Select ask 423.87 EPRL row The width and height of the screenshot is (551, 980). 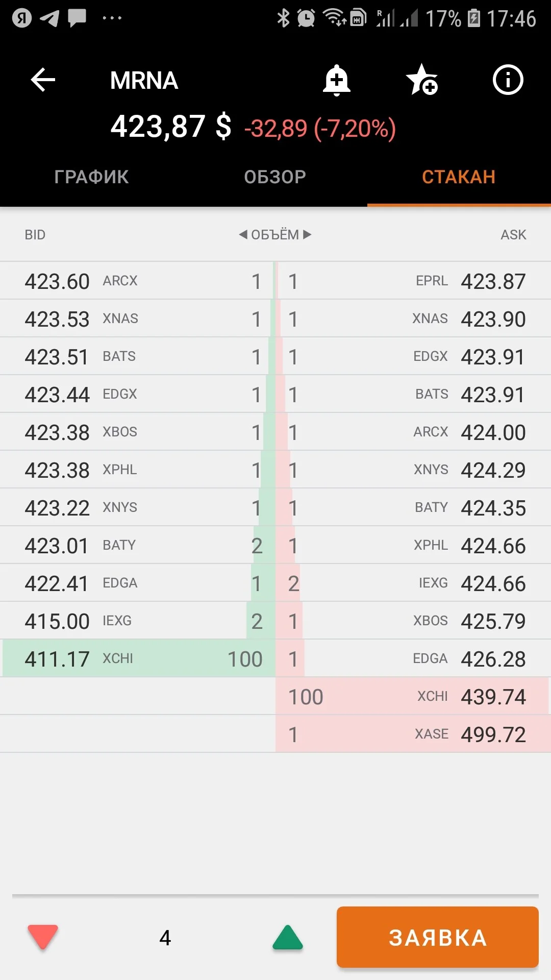point(413,281)
